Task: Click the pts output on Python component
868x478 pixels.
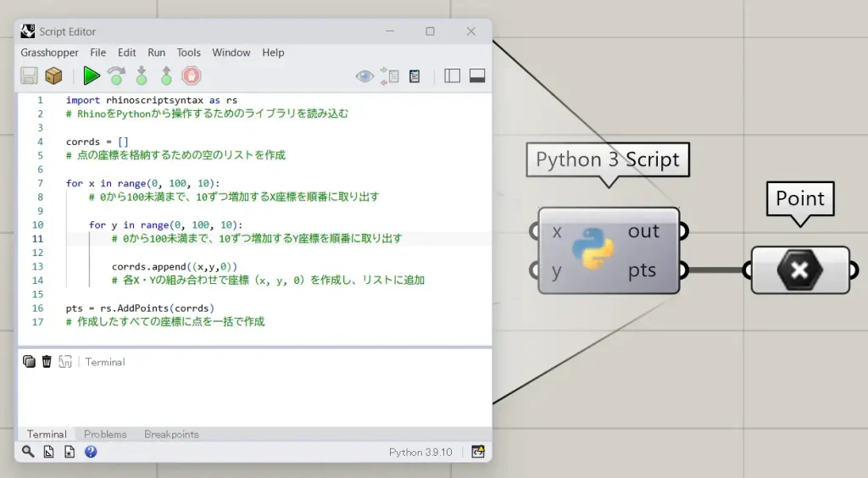Action: 643,271
